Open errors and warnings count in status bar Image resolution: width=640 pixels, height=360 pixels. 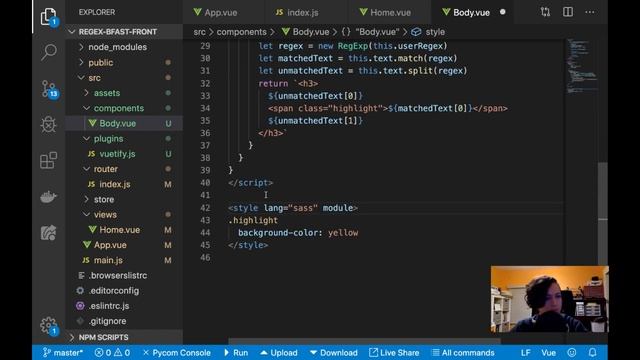[x=112, y=353]
